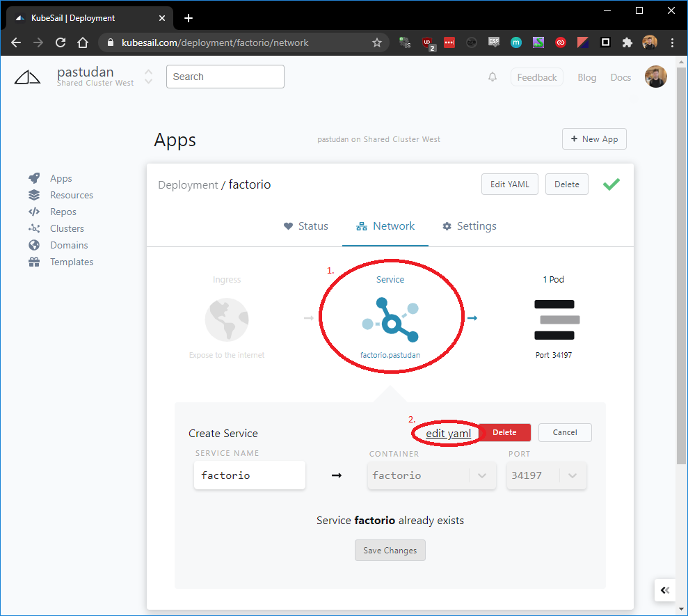
Task: Go back in browser history
Action: point(16,42)
